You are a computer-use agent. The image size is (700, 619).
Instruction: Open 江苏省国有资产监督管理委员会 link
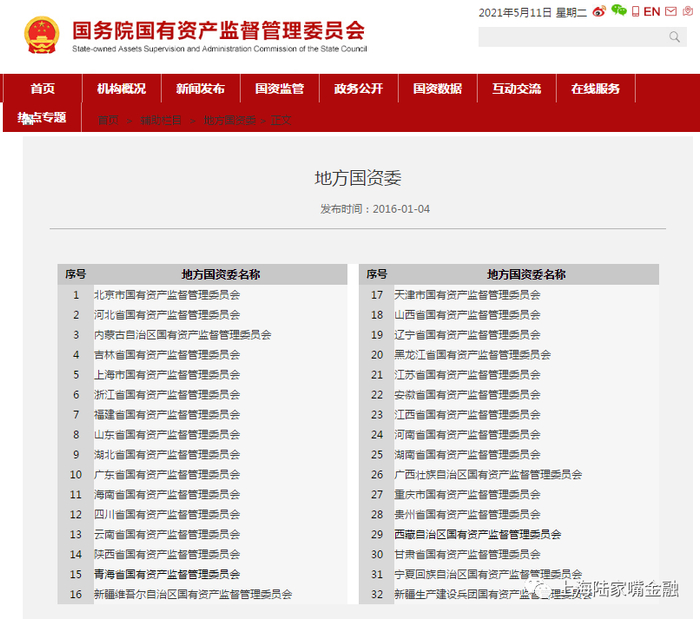pyautogui.click(x=467, y=375)
